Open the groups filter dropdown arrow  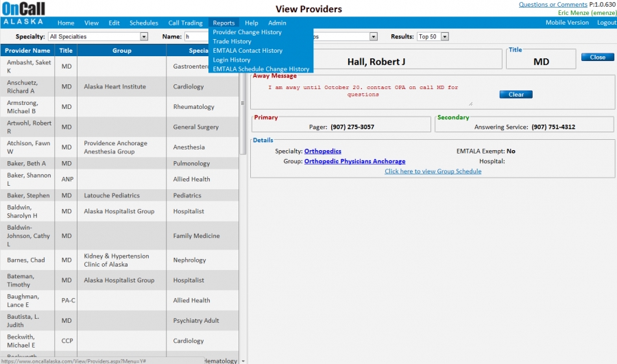(374, 36)
